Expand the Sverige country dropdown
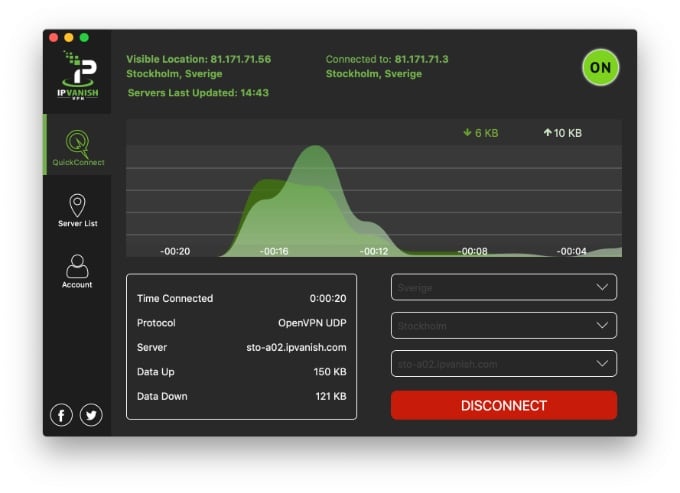This screenshot has height=493, width=680. click(x=503, y=287)
